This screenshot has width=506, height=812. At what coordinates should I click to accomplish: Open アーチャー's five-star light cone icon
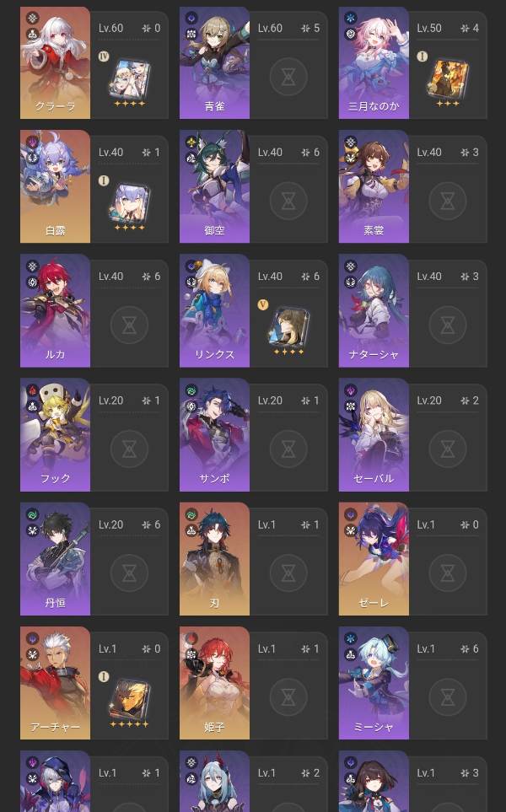(130, 699)
